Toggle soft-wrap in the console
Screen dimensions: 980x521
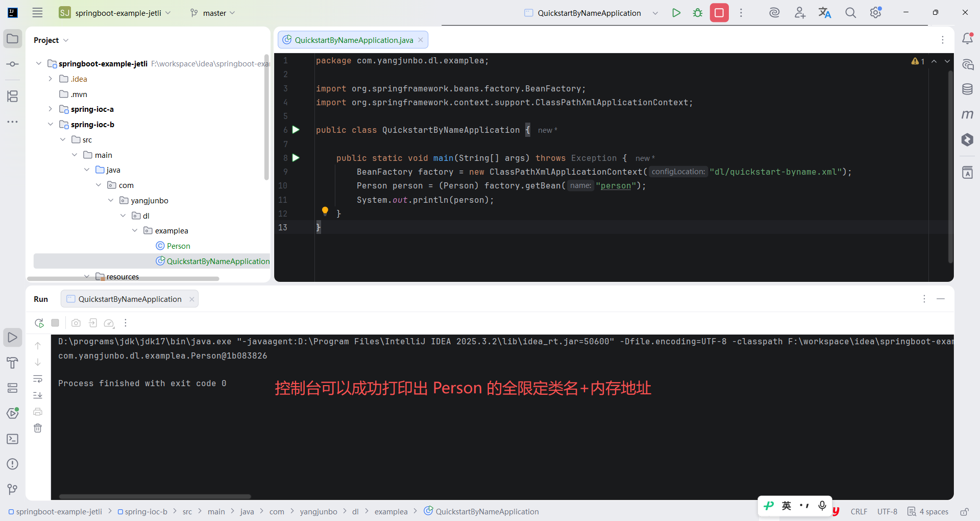click(x=38, y=378)
